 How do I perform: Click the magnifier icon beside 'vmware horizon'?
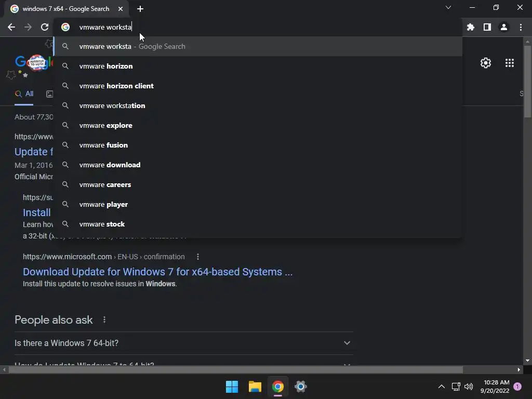pyautogui.click(x=65, y=66)
